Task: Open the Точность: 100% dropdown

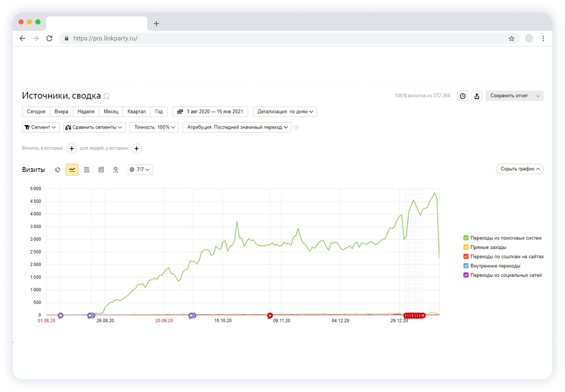Action: coord(154,127)
